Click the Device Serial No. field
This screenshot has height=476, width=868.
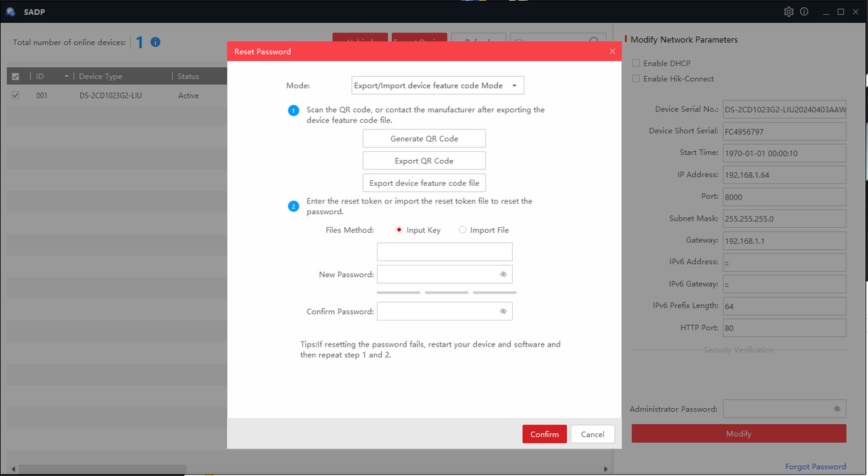point(784,110)
